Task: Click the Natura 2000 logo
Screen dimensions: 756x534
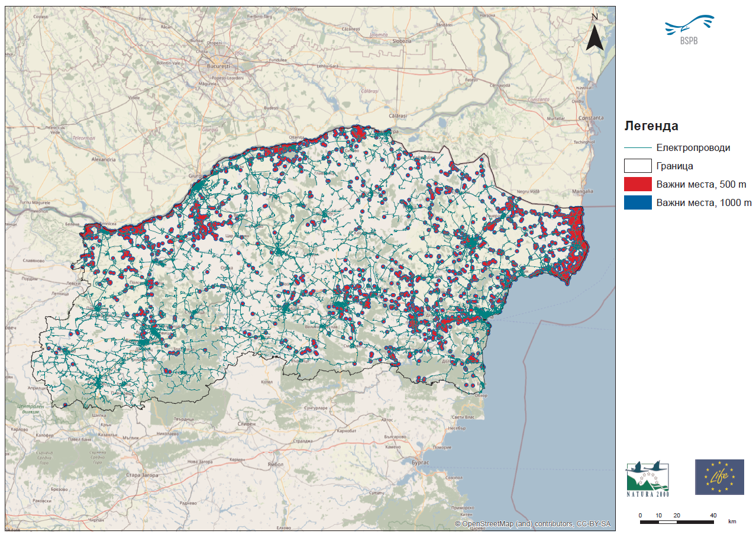Action: [x=647, y=478]
